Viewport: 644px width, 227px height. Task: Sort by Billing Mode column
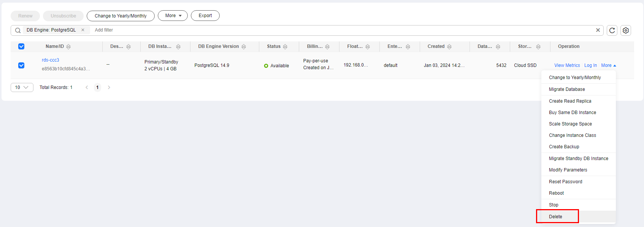[327, 47]
